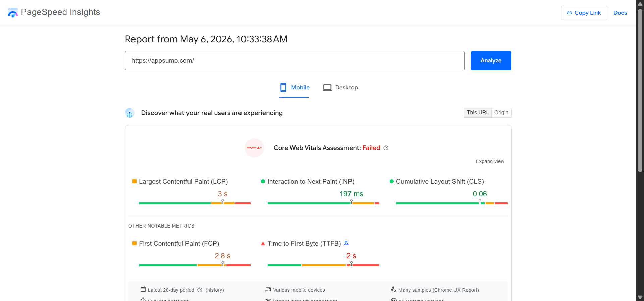The width and height of the screenshot is (644, 301).
Task: Click the URL input field
Action: (x=294, y=61)
